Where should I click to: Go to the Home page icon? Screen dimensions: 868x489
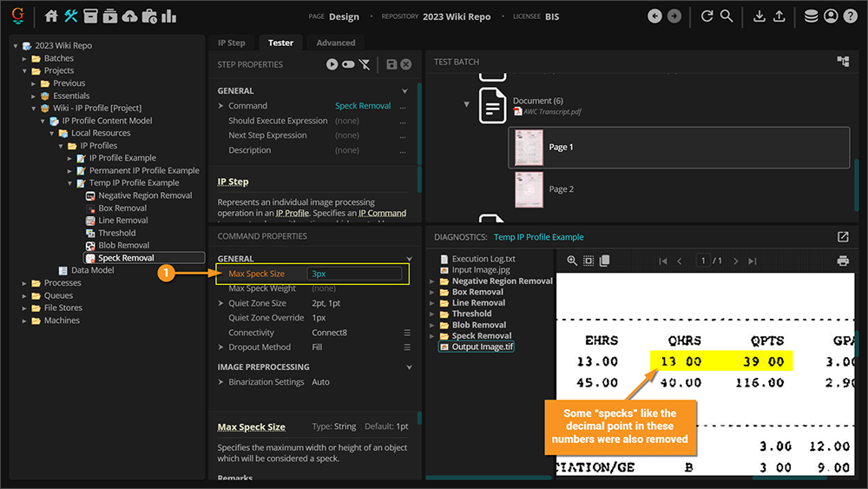(51, 17)
